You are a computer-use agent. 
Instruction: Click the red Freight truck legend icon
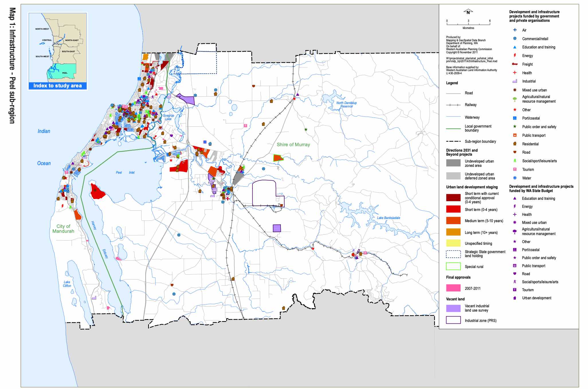pos(515,64)
